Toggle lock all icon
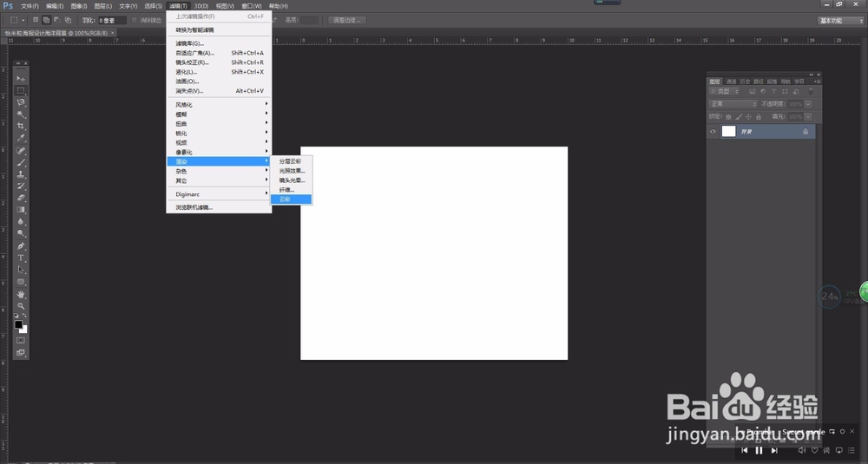868x464 pixels. coord(759,117)
